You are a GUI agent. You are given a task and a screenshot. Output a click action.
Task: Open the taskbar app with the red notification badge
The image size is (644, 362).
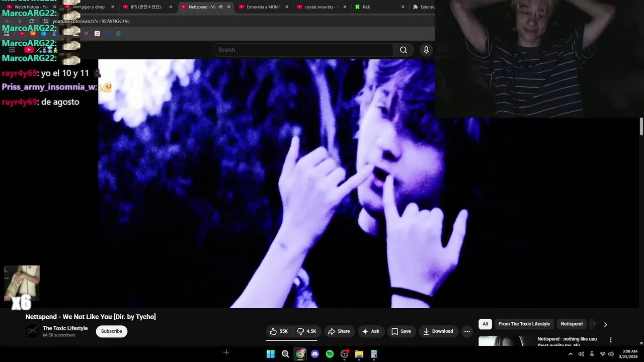[345, 354]
